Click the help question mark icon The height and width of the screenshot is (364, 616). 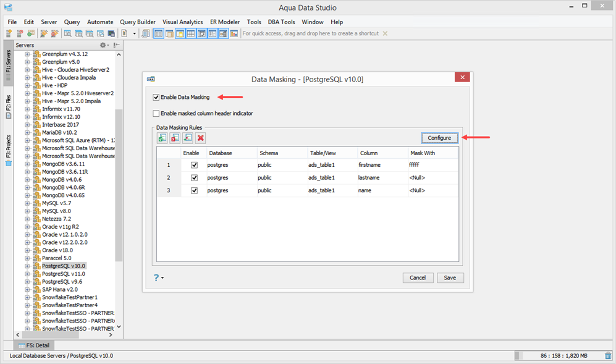tap(156, 277)
